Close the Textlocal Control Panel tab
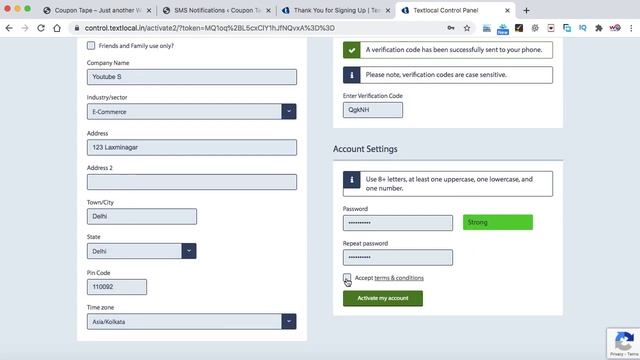 (x=507, y=11)
